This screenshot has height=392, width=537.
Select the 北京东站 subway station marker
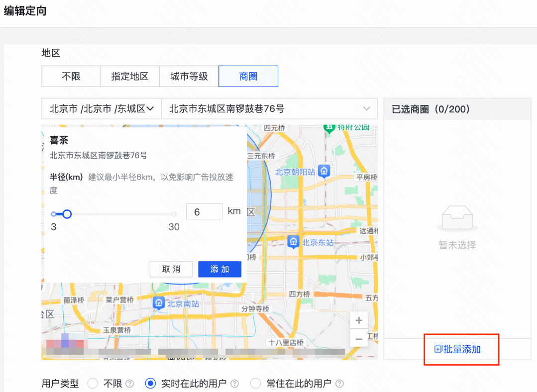pos(293,242)
